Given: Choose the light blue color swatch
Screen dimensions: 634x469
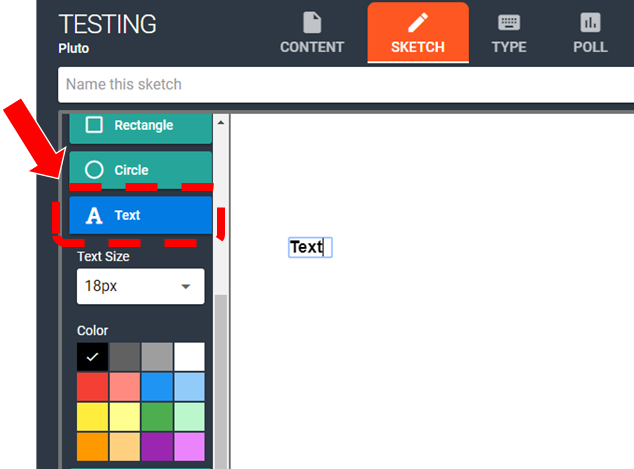Looking at the screenshot, I should 189,387.
